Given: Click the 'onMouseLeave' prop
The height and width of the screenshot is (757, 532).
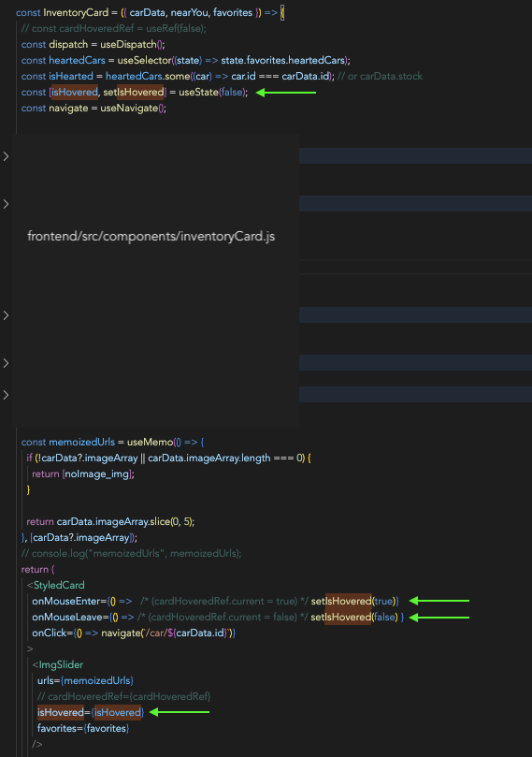Looking at the screenshot, I should point(67,618).
